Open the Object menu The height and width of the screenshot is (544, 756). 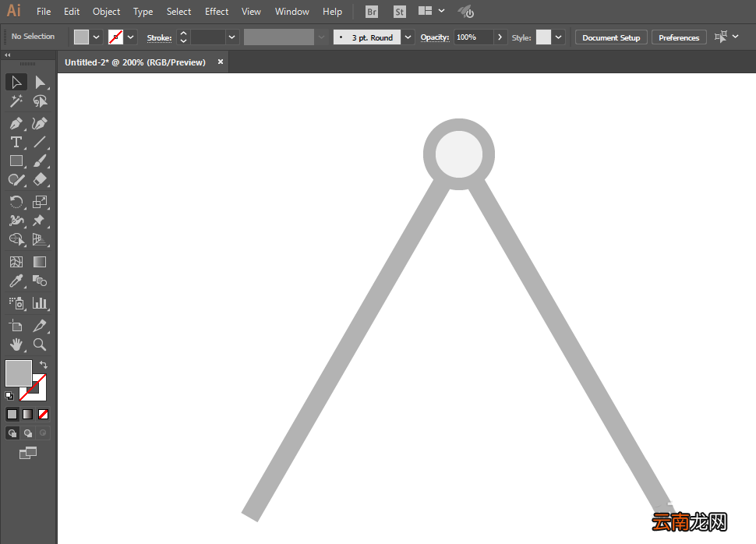point(107,12)
